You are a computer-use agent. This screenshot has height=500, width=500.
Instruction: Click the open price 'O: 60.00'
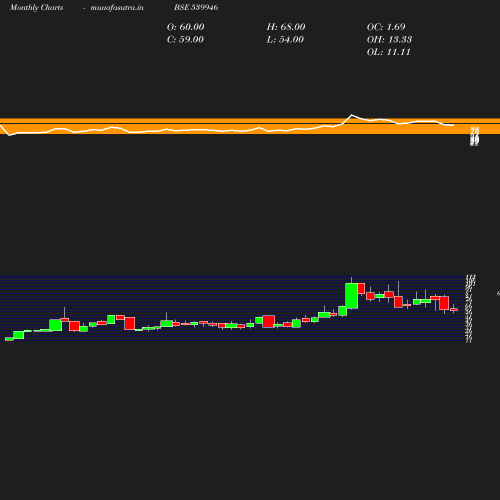[185, 27]
